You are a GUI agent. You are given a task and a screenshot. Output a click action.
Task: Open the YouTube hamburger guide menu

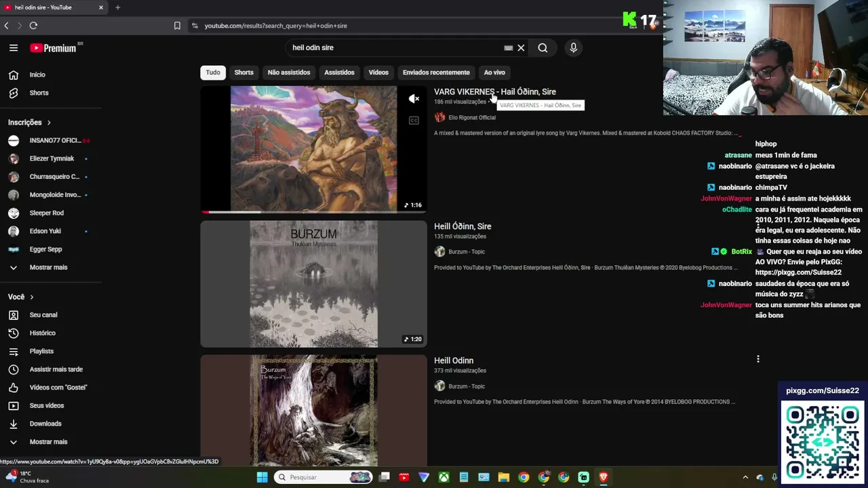[14, 48]
